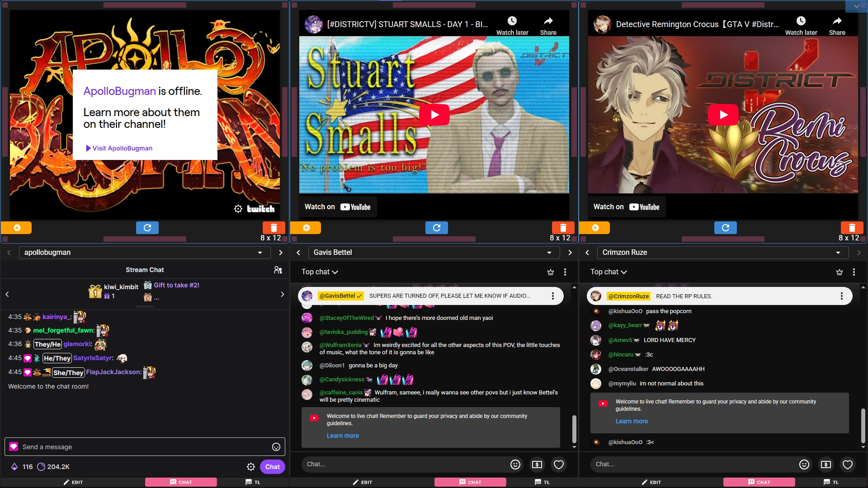The image size is (868, 488).
Task: Send a heart reaction in Gavis Bettel chat
Action: point(559,465)
